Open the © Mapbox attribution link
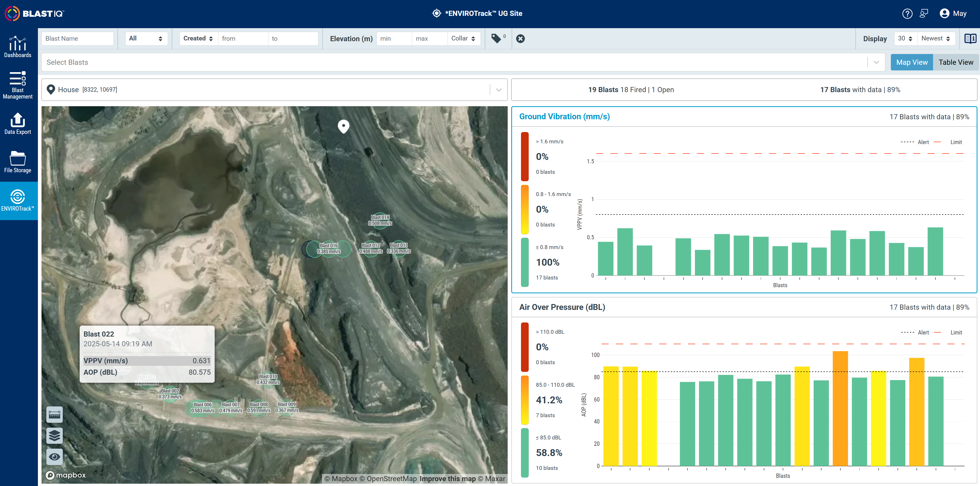The width and height of the screenshot is (980, 486). pos(341,479)
